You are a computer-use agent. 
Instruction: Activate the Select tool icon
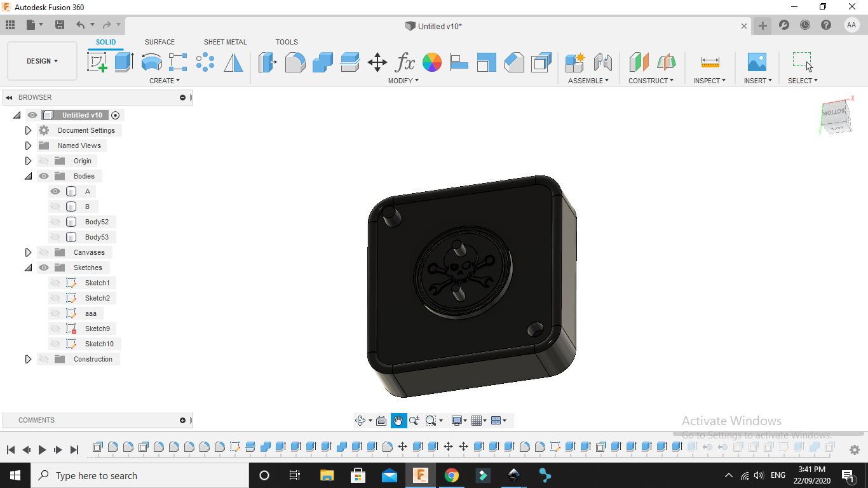803,62
